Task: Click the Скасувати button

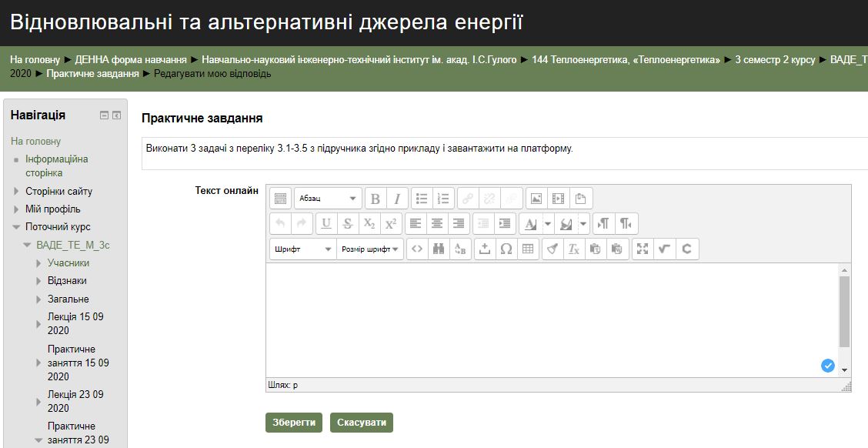Action: [362, 423]
